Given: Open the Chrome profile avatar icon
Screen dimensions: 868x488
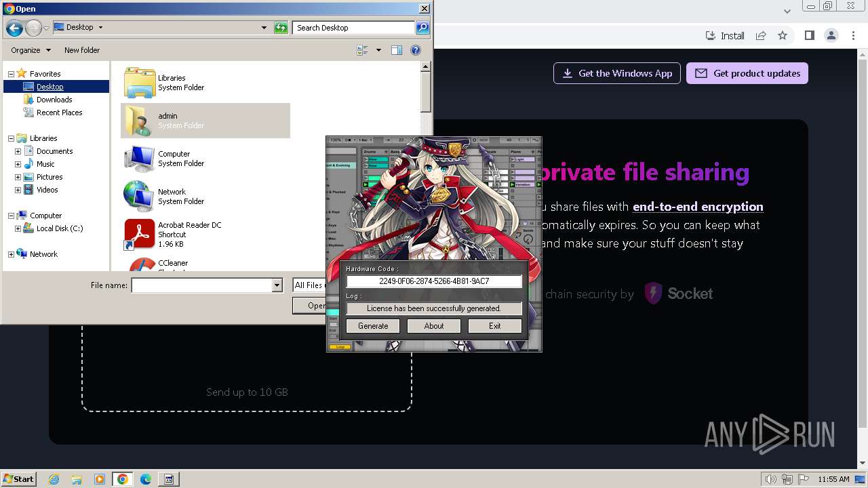Looking at the screenshot, I should 831,36.
